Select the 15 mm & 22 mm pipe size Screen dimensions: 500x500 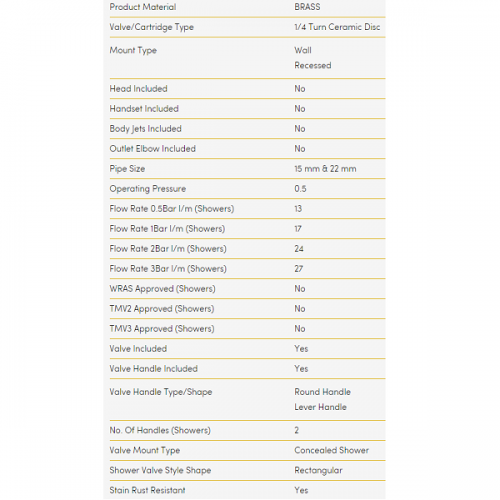(x=325, y=169)
